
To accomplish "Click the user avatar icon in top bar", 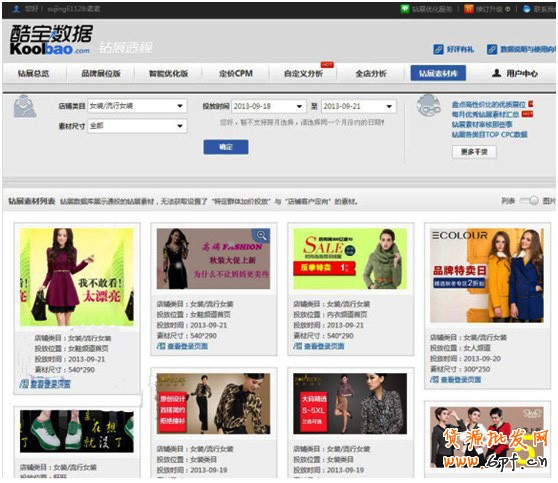I will (x=16, y=9).
